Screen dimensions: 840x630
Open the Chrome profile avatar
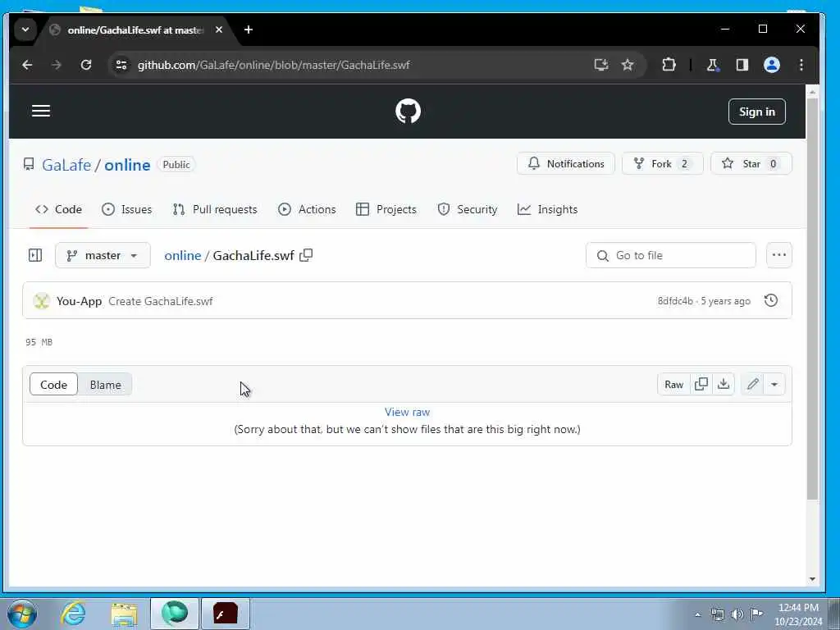coord(771,65)
